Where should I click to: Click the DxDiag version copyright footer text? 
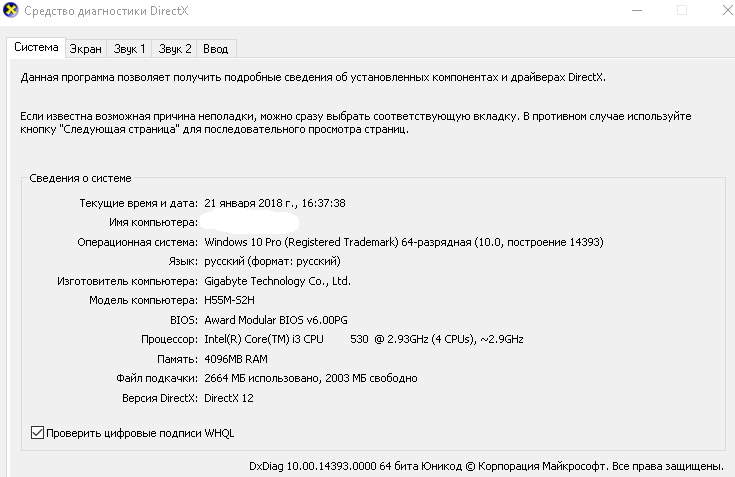coord(486,466)
